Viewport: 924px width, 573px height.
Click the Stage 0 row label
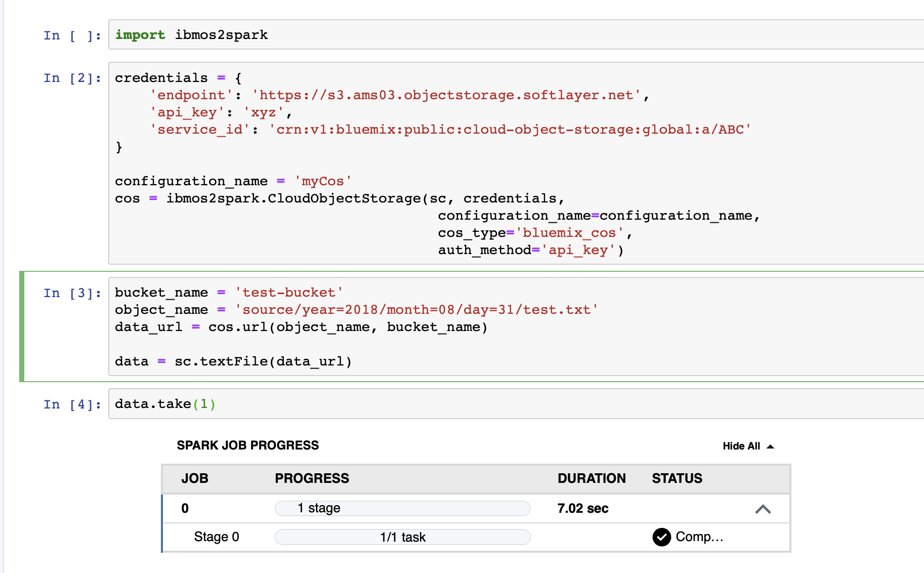[x=217, y=537]
